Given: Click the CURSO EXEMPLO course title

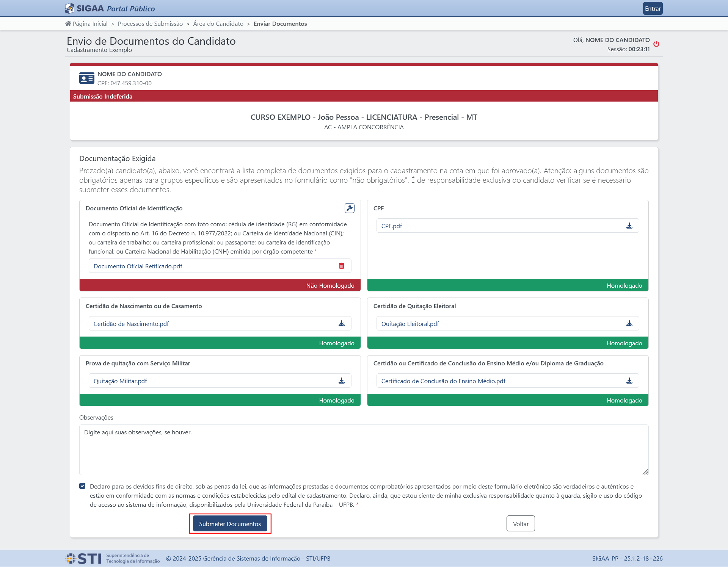Looking at the screenshot, I should point(364,117).
